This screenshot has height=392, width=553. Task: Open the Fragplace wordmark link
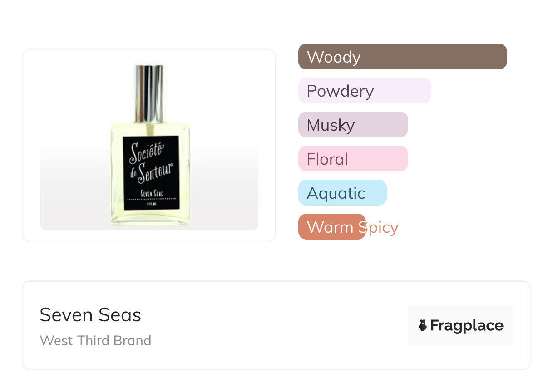point(467,325)
